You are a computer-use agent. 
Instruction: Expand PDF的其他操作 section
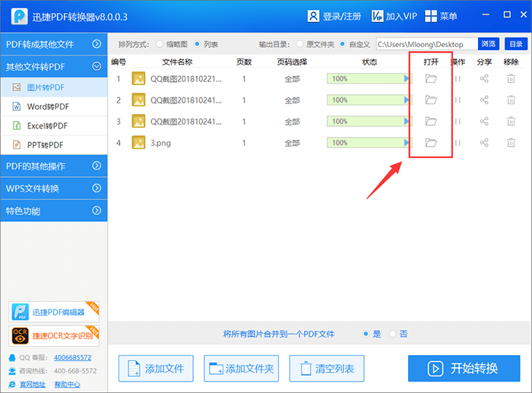[x=54, y=166]
